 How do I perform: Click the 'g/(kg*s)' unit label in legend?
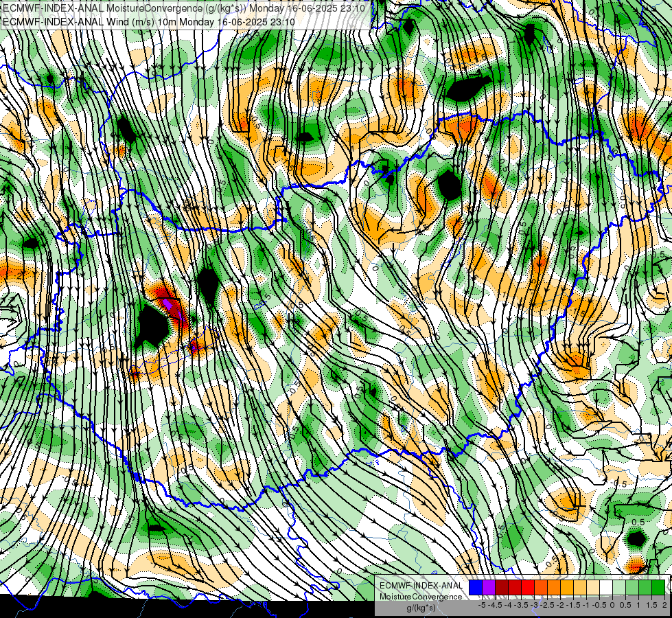click(x=421, y=608)
